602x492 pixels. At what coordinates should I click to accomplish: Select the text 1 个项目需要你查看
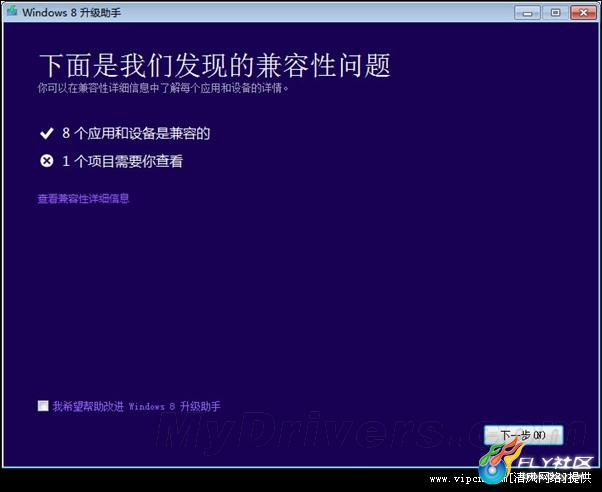coord(122,161)
